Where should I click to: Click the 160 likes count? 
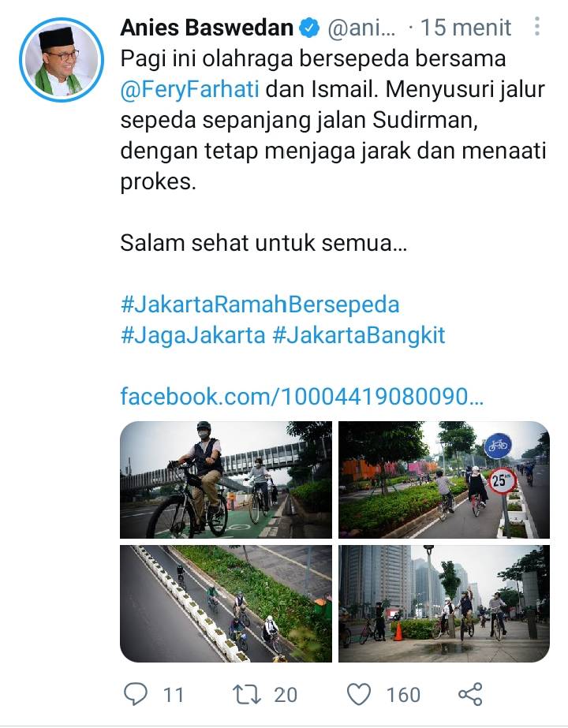point(403,695)
